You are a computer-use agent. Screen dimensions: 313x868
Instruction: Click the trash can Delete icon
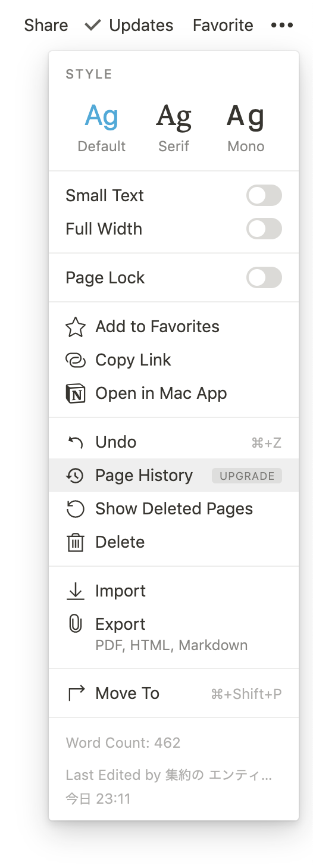click(x=76, y=542)
